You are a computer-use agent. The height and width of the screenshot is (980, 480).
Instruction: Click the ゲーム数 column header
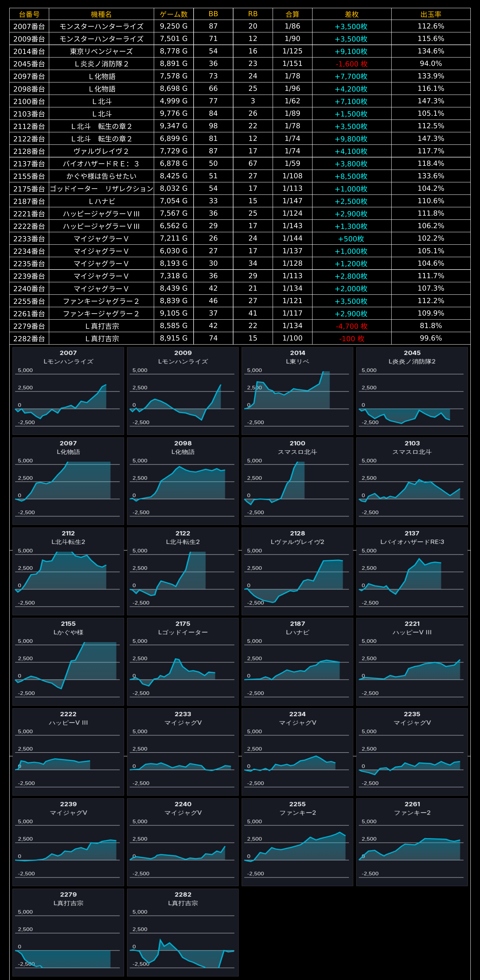click(x=174, y=14)
